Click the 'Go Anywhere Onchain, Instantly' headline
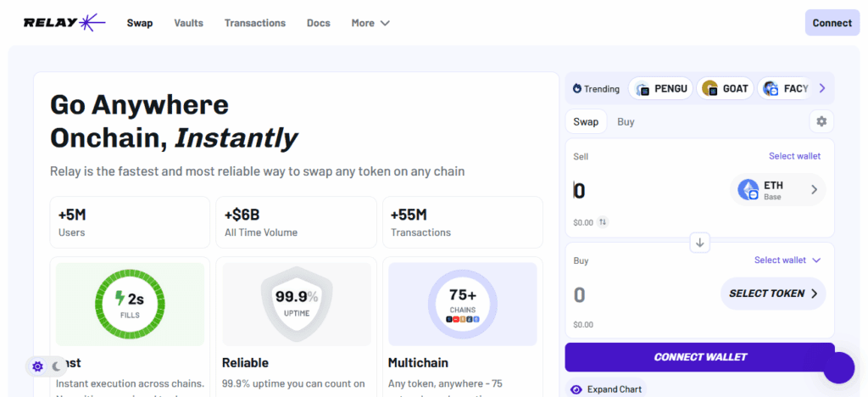Image resolution: width=868 pixels, height=397 pixels. click(174, 122)
